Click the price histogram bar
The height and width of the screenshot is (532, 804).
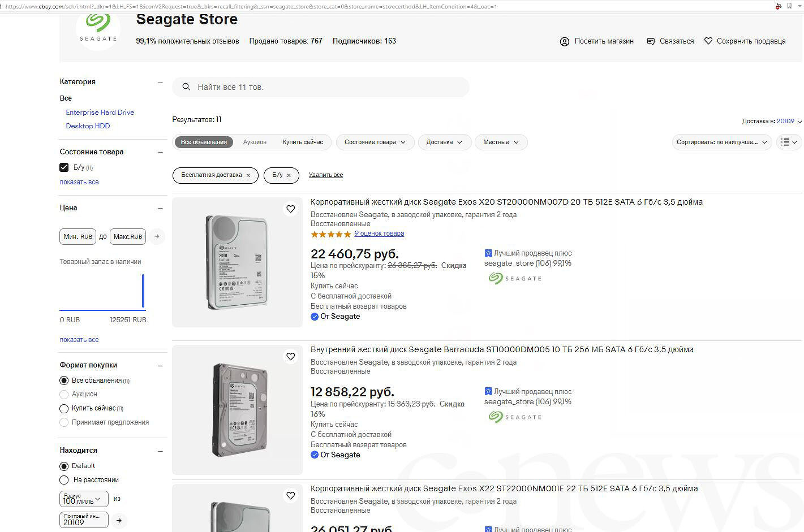click(143, 291)
